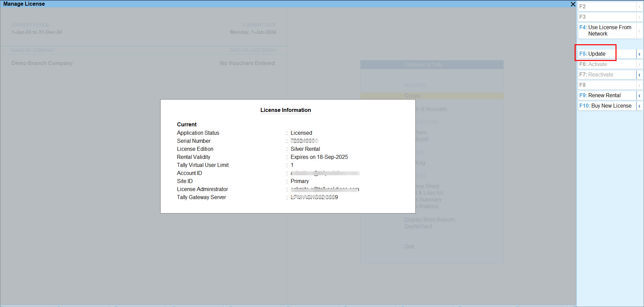The width and height of the screenshot is (644, 307).
Task: Click Gateway of Tally title bar
Action: click(x=432, y=65)
